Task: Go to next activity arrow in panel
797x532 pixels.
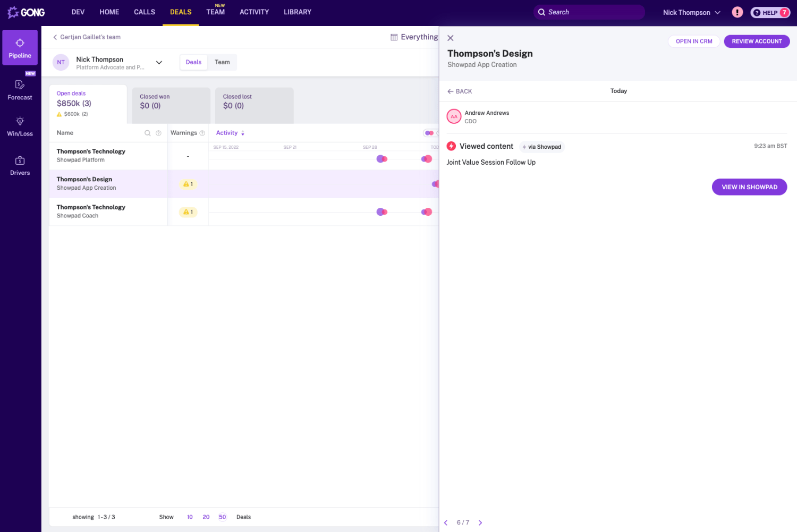Action: [x=480, y=523]
